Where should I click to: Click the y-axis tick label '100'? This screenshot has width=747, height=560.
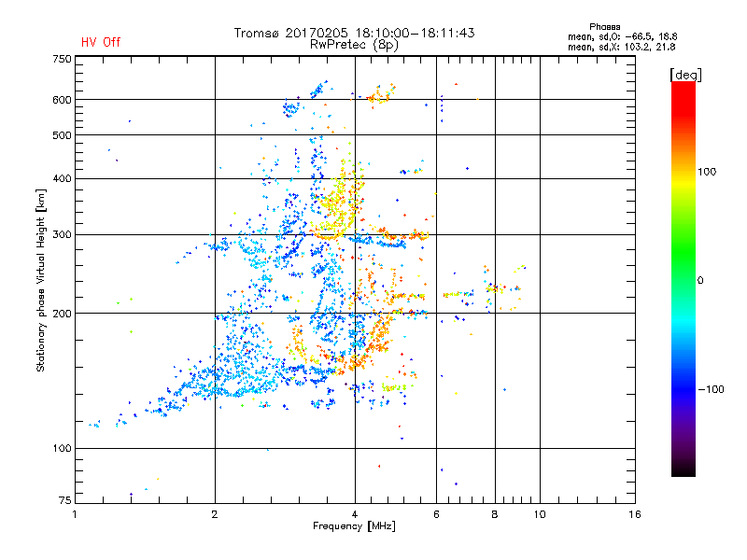pyautogui.click(x=62, y=449)
